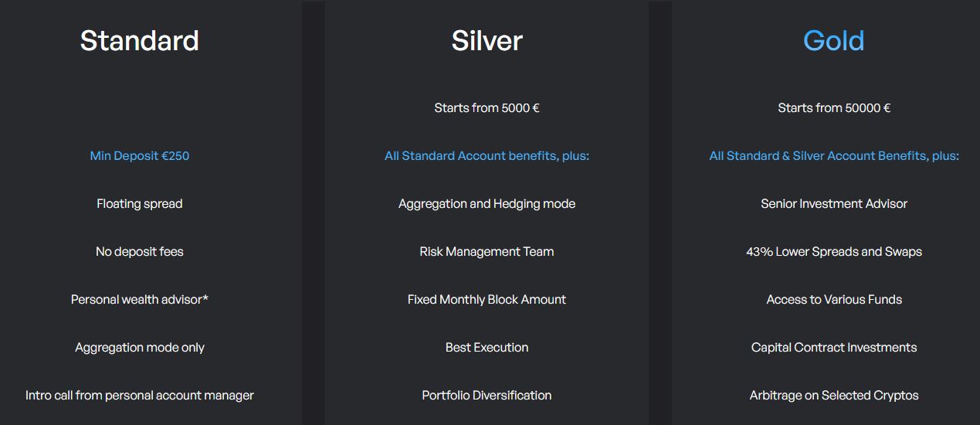
Task: Click Starts from 50000 € text
Action: tap(833, 107)
